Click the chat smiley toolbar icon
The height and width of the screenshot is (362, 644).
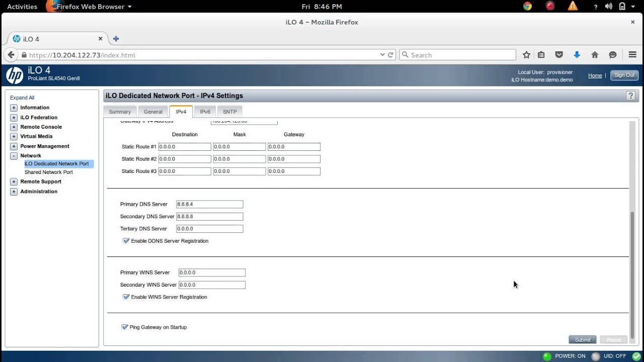pos(613,55)
